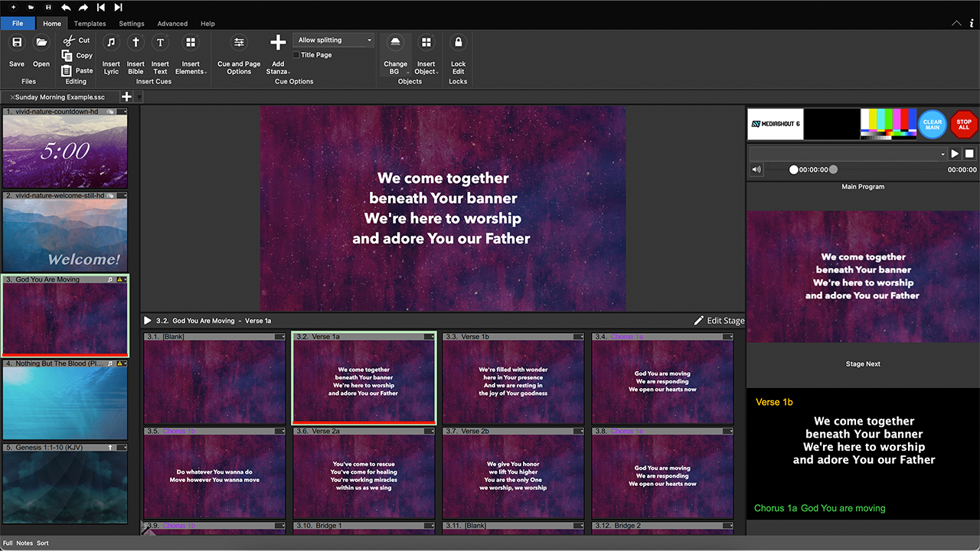This screenshot has width=980, height=551.
Task: Switch to the Advanced tab
Action: pos(172,24)
